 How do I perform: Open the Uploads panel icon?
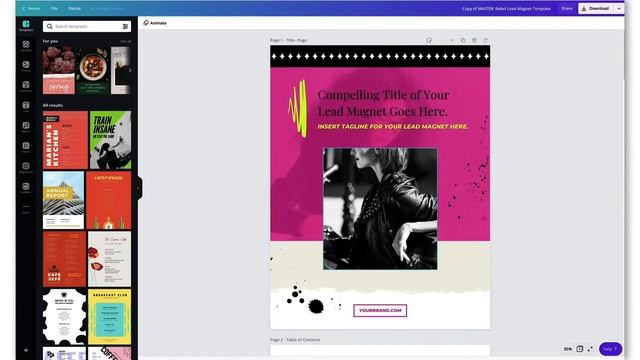26,46
